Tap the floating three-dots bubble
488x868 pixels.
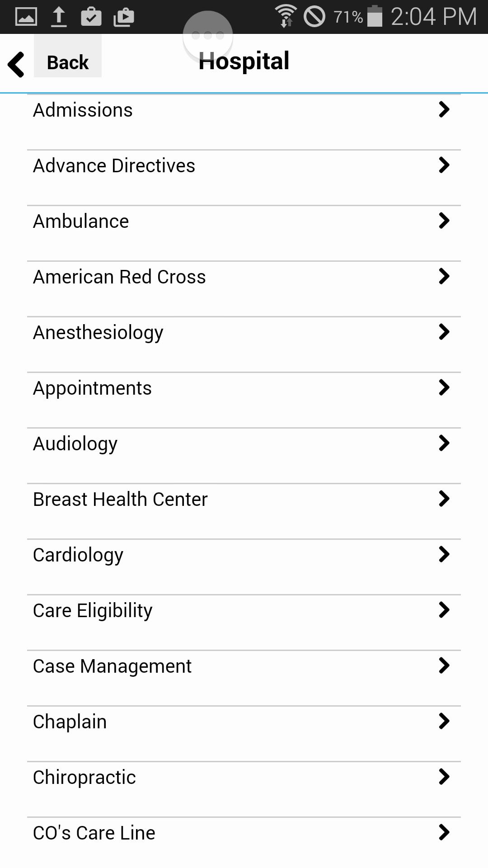(x=208, y=35)
